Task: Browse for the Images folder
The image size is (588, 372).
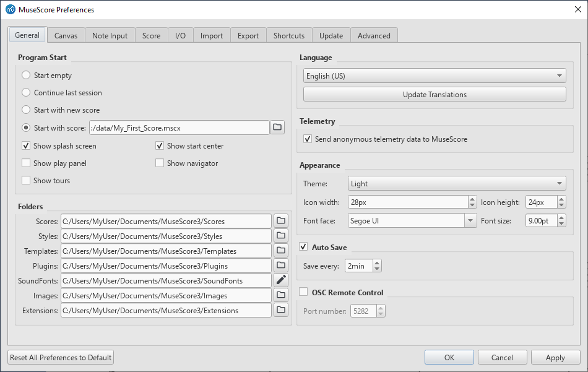Action: (281, 295)
